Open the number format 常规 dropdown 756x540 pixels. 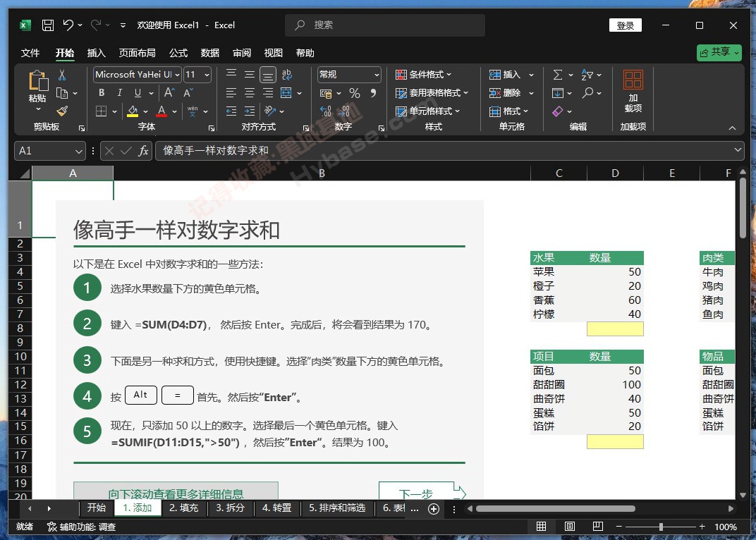point(377,75)
